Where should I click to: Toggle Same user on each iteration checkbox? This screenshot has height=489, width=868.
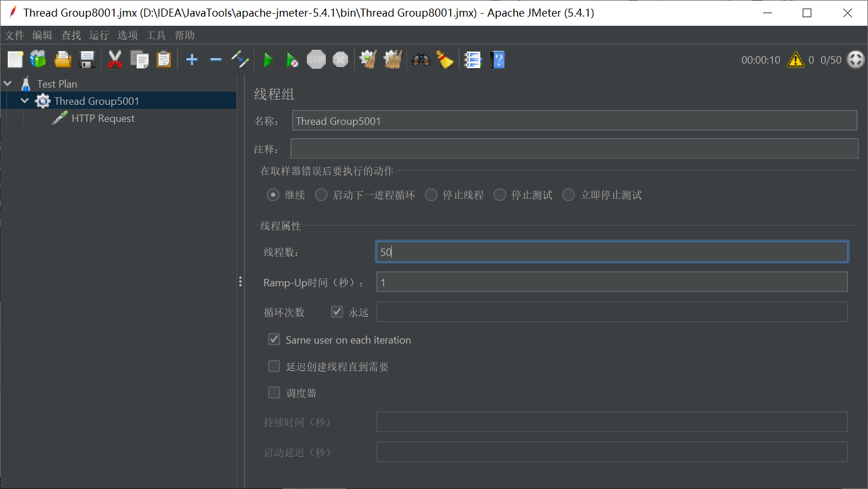(274, 340)
